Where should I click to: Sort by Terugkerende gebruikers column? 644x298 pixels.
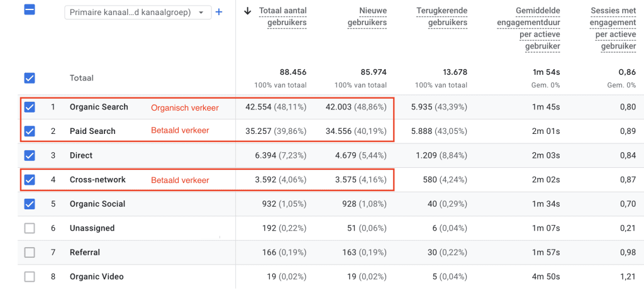point(442,17)
